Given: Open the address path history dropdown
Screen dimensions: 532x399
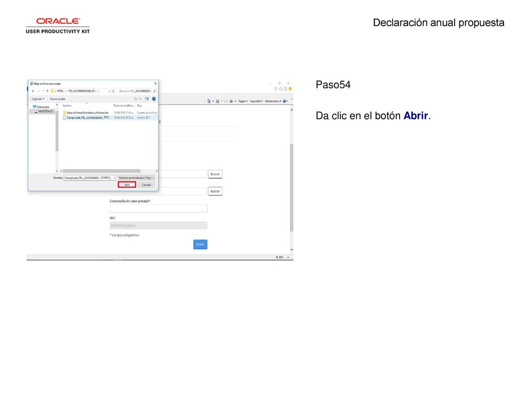Looking at the screenshot, I should [x=109, y=91].
